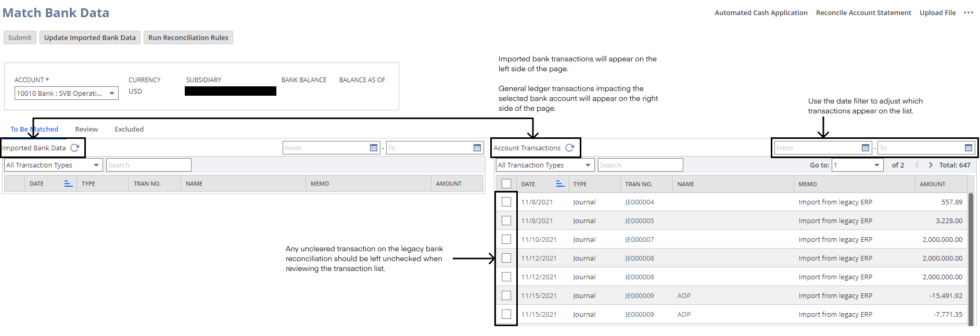Toggle select-all checkbox in Account Transactions header

coord(506,184)
